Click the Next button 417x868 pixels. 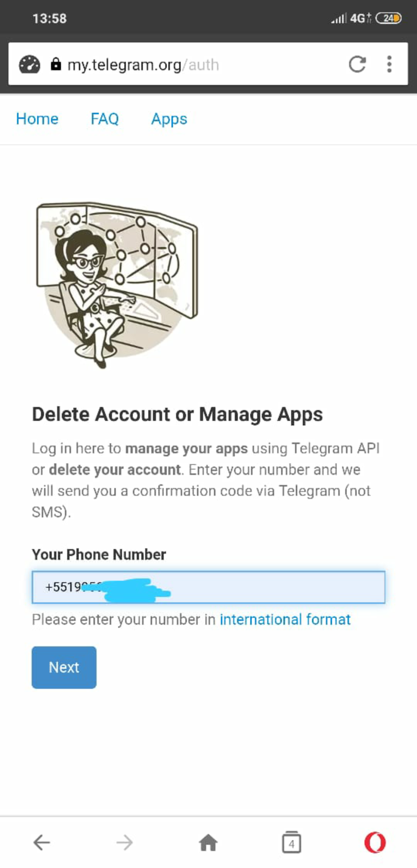[64, 667]
